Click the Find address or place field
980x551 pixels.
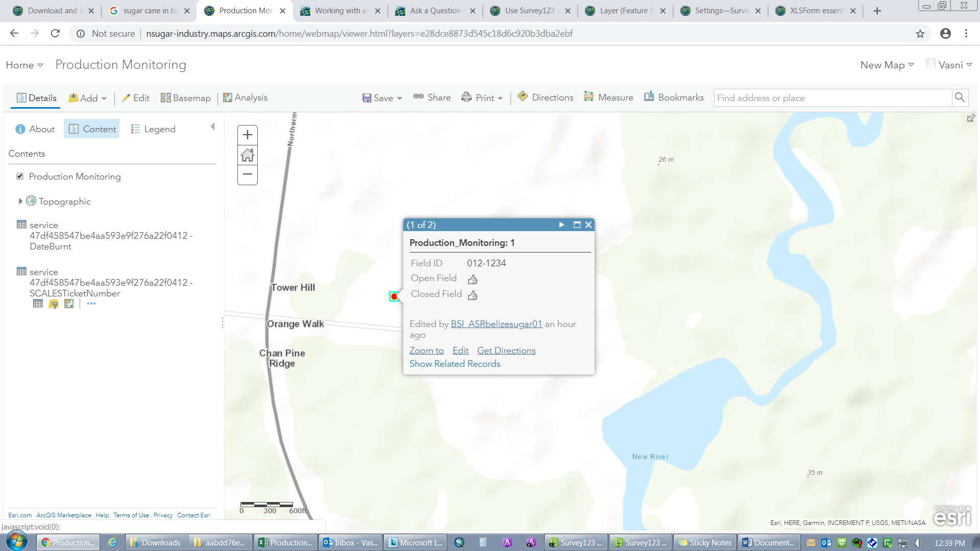tap(832, 98)
